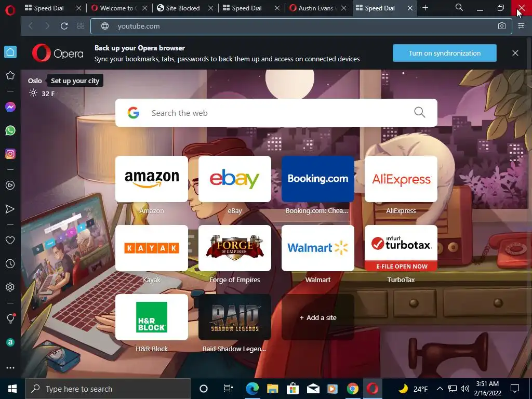Open the Walmart speed dial tile
The image size is (532, 399).
coord(318,248)
